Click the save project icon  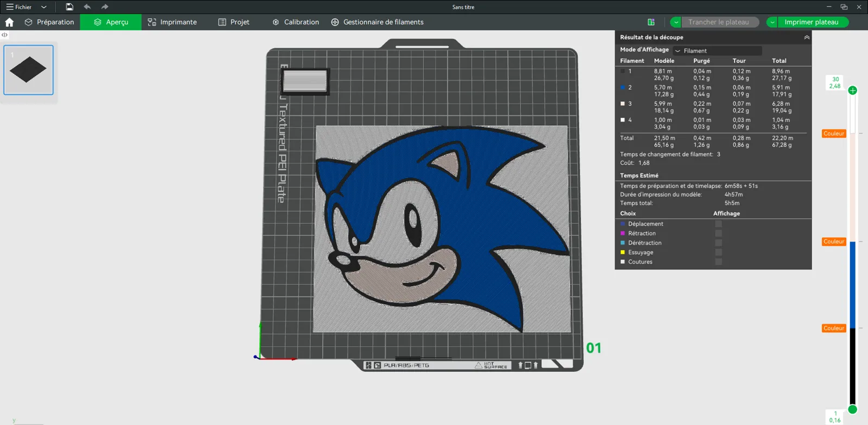(69, 7)
